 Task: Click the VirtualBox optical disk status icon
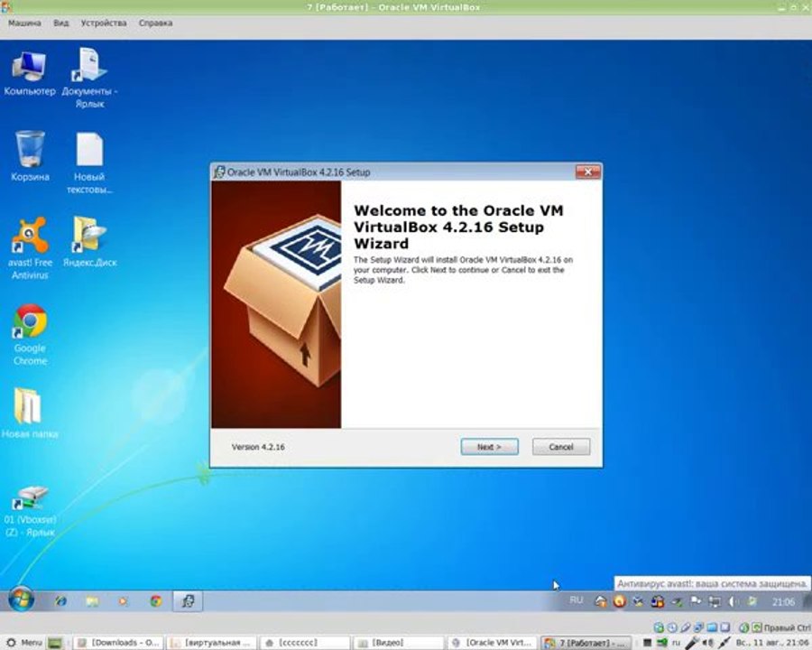click(x=672, y=627)
